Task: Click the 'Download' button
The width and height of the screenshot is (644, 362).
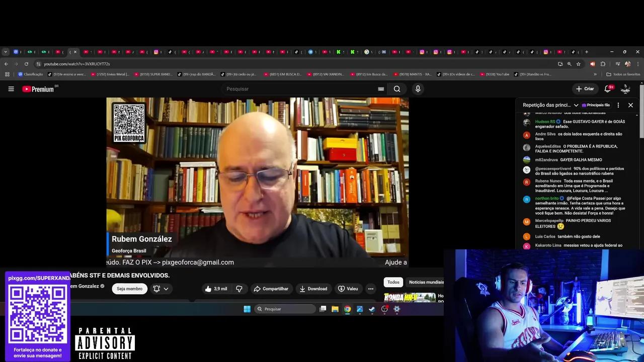Action: click(313, 289)
